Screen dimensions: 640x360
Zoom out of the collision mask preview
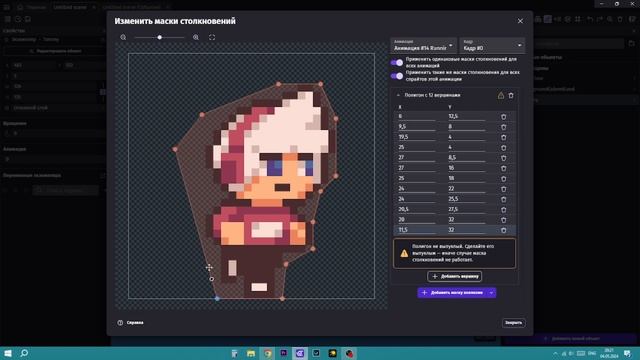(x=123, y=37)
